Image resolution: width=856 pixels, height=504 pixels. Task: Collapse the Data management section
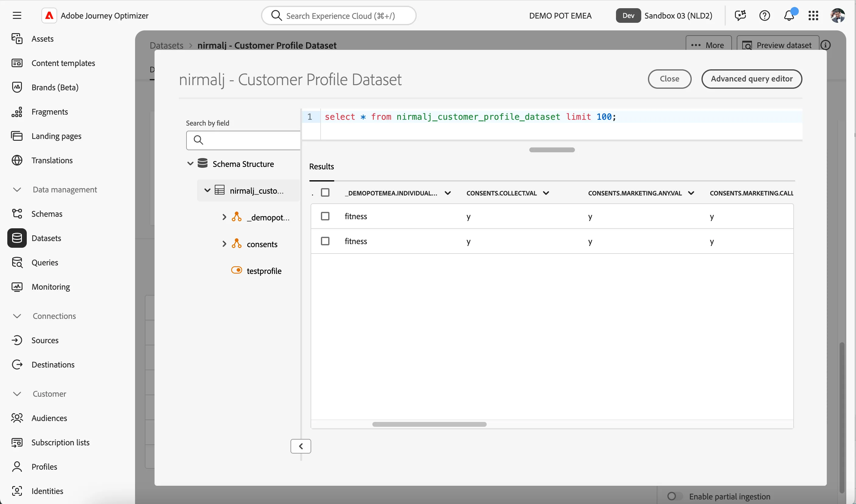tap(17, 189)
